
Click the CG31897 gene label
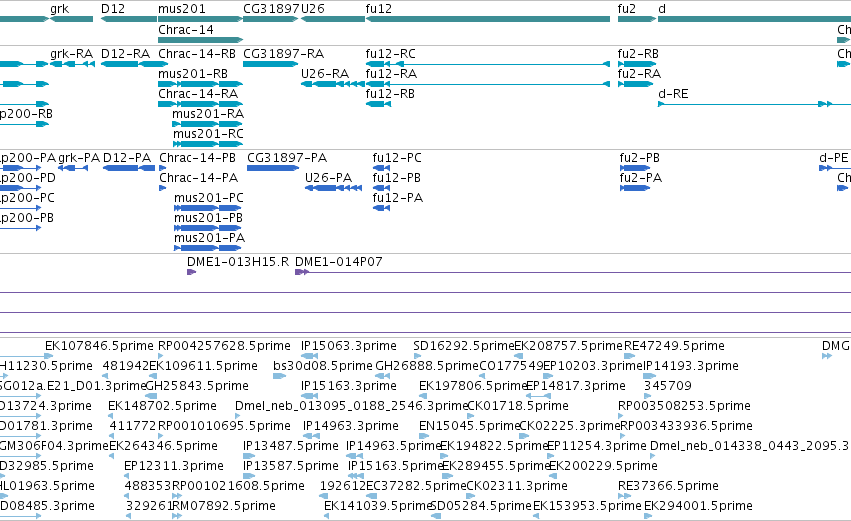click(x=271, y=9)
